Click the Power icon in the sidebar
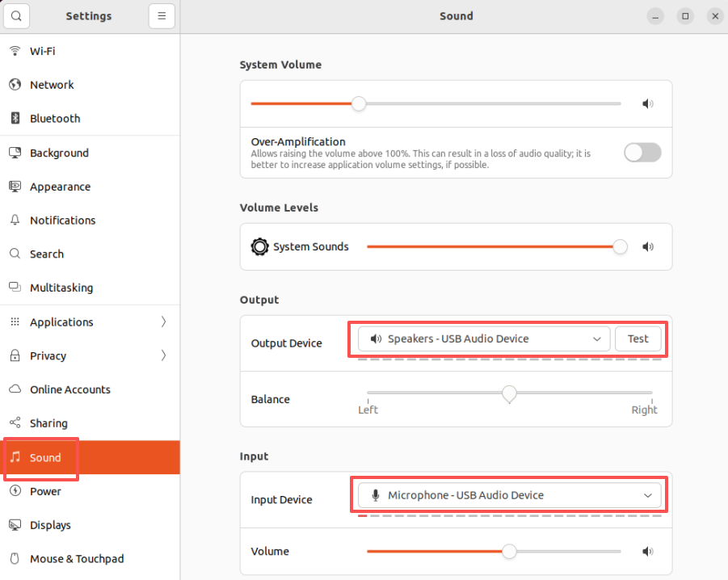The height and width of the screenshot is (580, 728). (x=15, y=490)
